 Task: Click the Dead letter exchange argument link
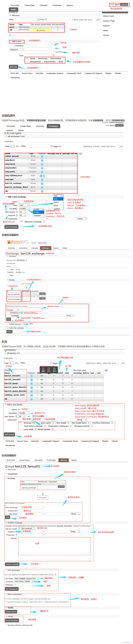point(33,426)
